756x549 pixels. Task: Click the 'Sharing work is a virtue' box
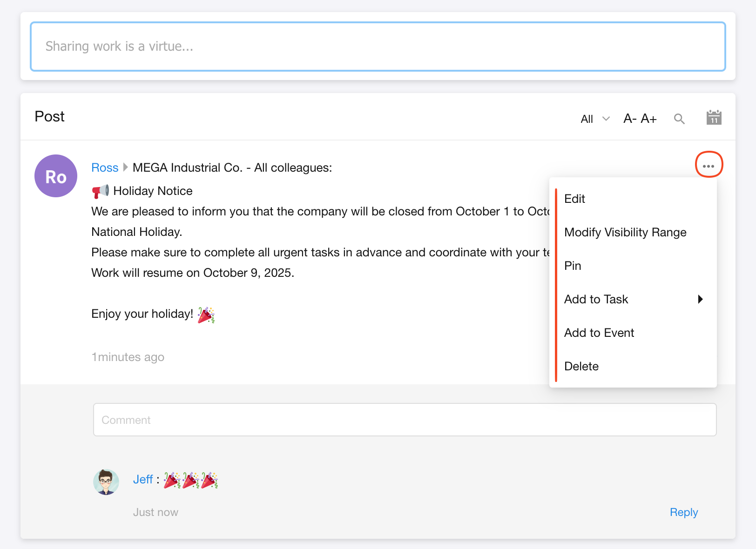pos(378,47)
